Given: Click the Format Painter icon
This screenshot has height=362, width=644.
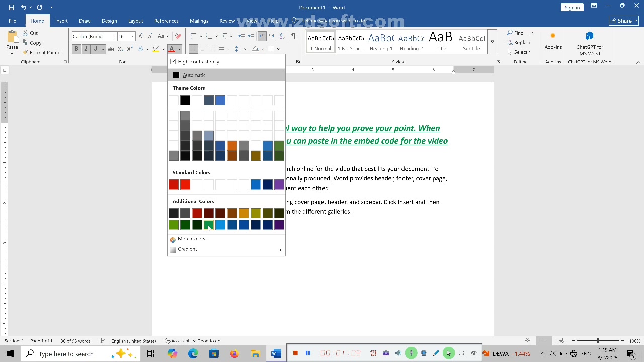Looking at the screenshot, I should [25, 52].
